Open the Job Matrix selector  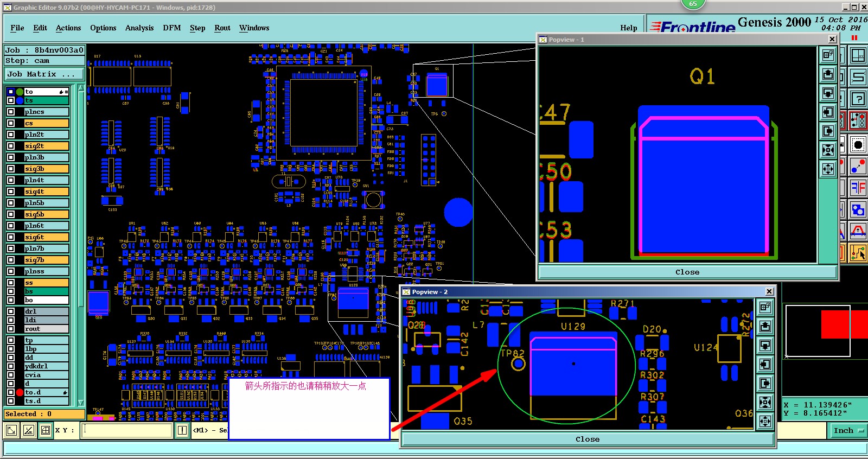click(x=44, y=74)
